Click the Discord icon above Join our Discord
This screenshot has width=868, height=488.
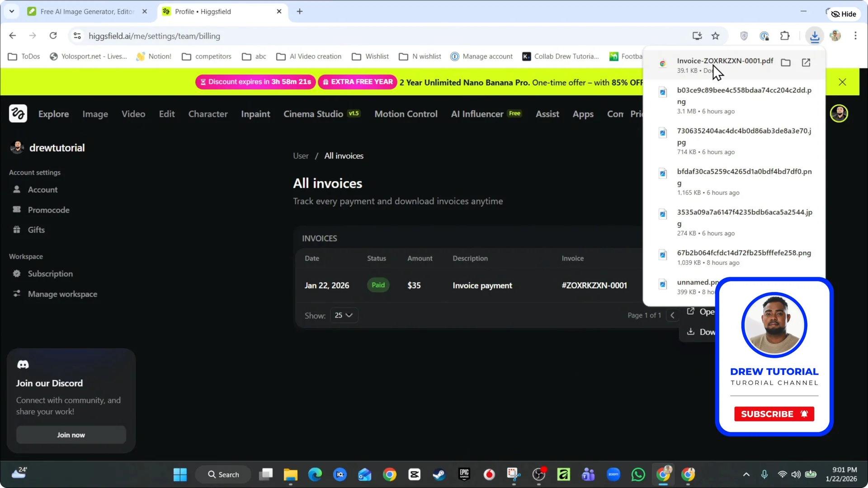(23, 364)
